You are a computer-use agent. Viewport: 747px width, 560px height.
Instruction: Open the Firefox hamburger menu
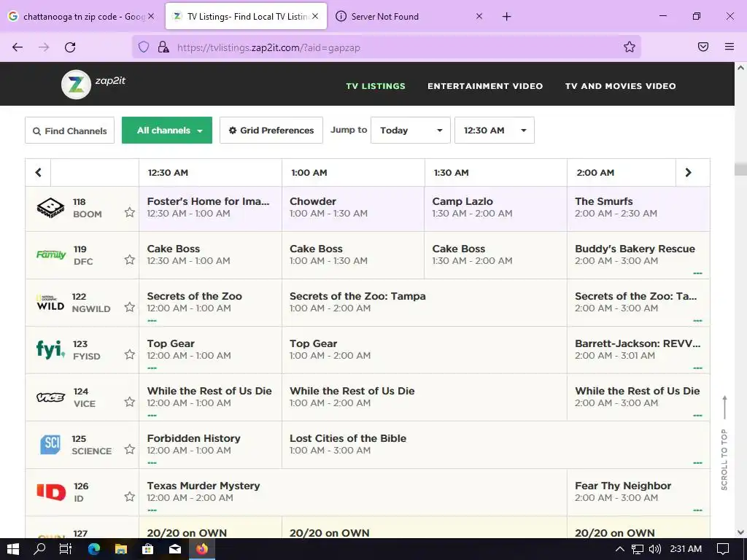click(729, 47)
